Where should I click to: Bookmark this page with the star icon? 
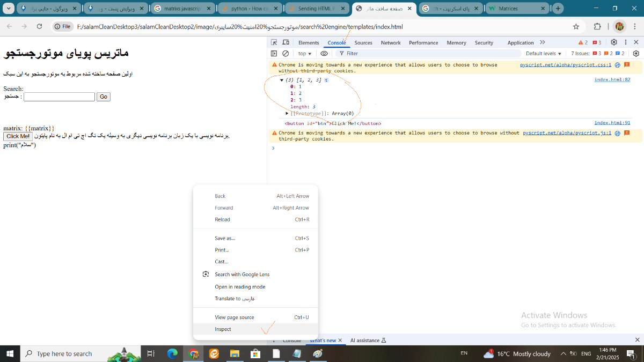pyautogui.click(x=576, y=27)
